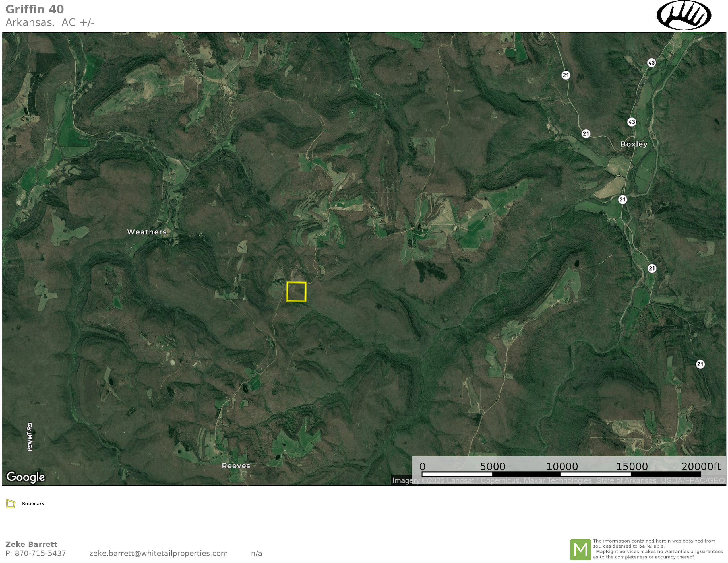
Task: Click the Pen Mt Rd label
Action: coord(30,437)
